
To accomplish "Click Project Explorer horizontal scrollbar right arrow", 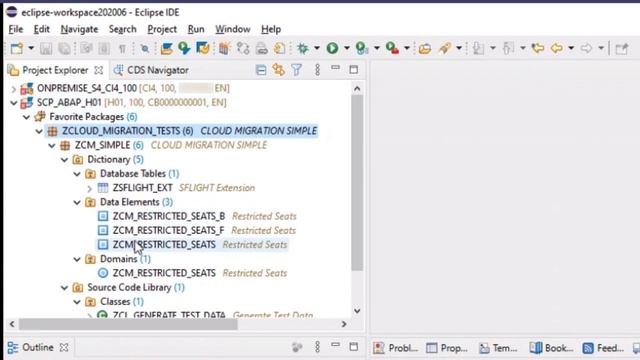I will [344, 324].
